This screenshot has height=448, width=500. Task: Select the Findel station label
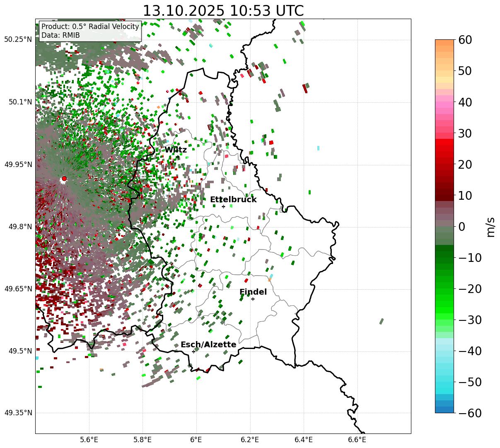coord(253,292)
